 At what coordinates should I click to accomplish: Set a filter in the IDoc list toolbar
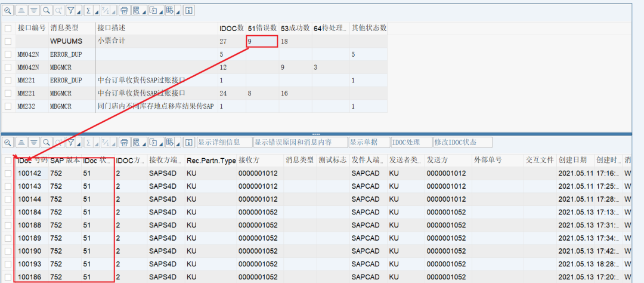(70, 142)
